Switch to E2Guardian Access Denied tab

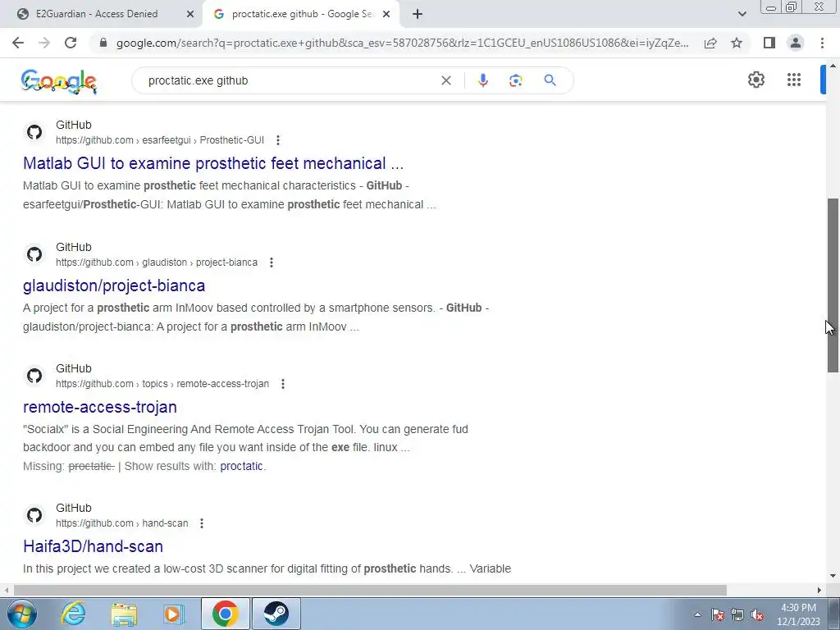[x=97, y=14]
